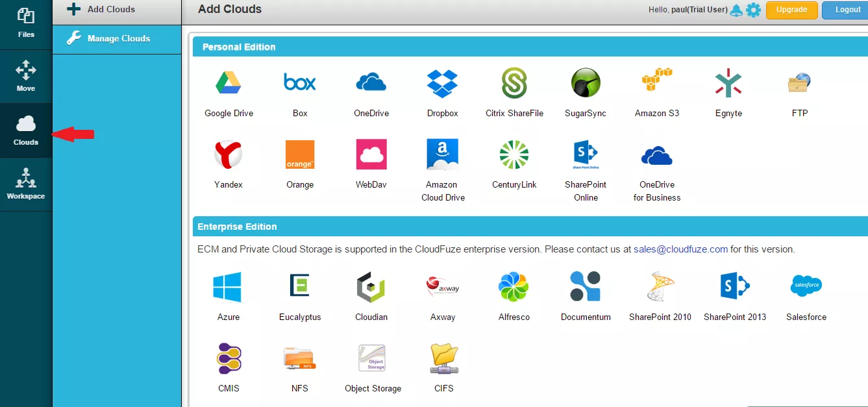Click the Eucalyptus icon
The image size is (868, 407).
pyautogui.click(x=300, y=287)
